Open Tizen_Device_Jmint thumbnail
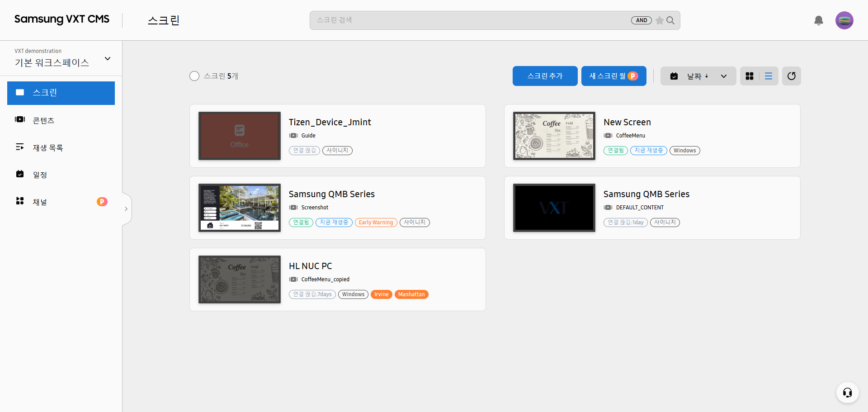This screenshot has width=868, height=412. click(240, 136)
